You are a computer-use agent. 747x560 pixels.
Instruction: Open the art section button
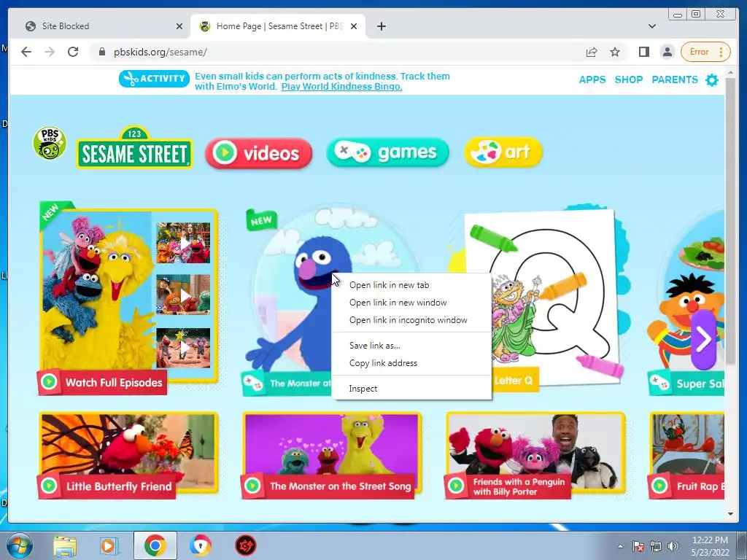coord(503,152)
